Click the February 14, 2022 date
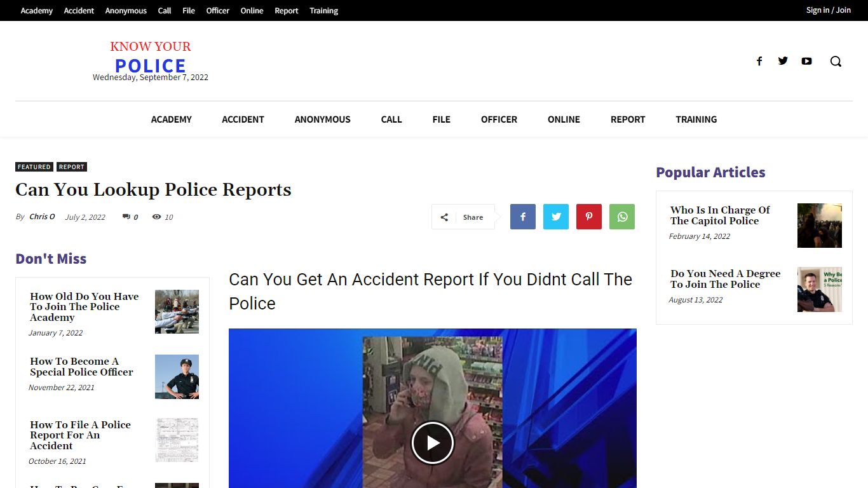 pos(700,236)
